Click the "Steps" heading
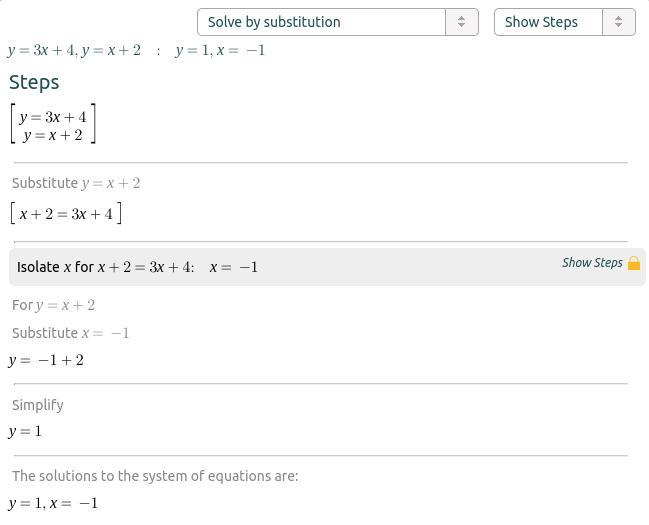Screen dimensions: 649x525 34,82
